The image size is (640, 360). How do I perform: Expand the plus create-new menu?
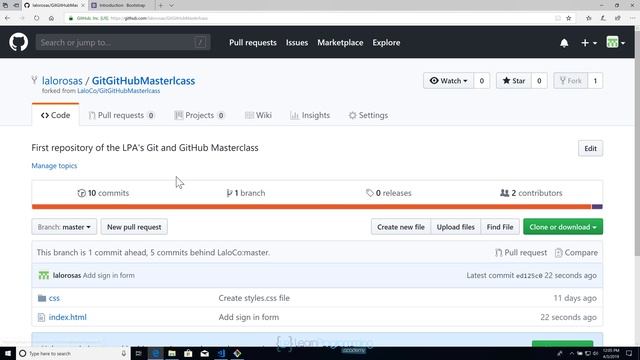click(x=589, y=43)
